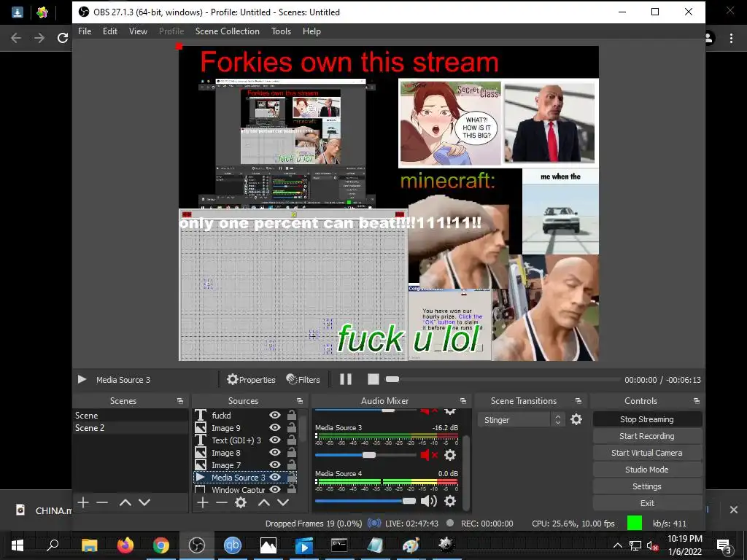
Task: Move selected source up
Action: pos(264,502)
